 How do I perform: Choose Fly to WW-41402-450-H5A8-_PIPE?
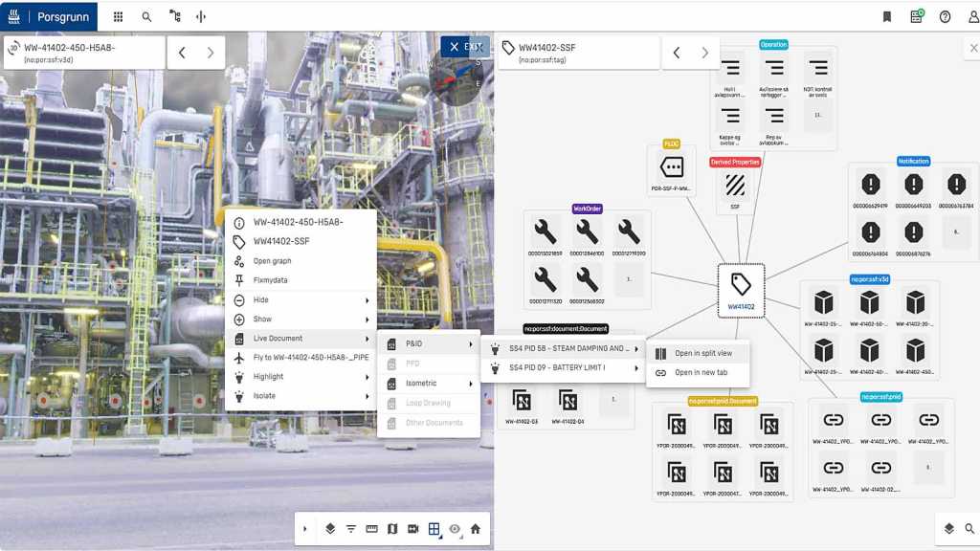point(301,358)
